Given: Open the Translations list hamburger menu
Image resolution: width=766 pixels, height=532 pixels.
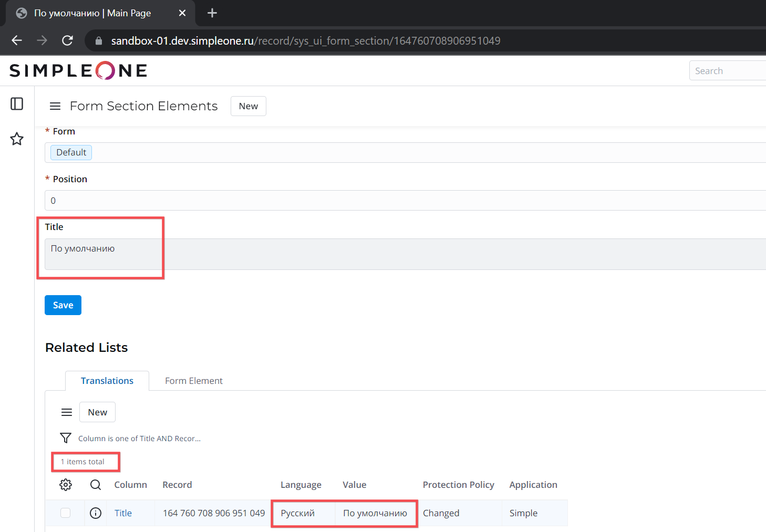Looking at the screenshot, I should pyautogui.click(x=67, y=413).
